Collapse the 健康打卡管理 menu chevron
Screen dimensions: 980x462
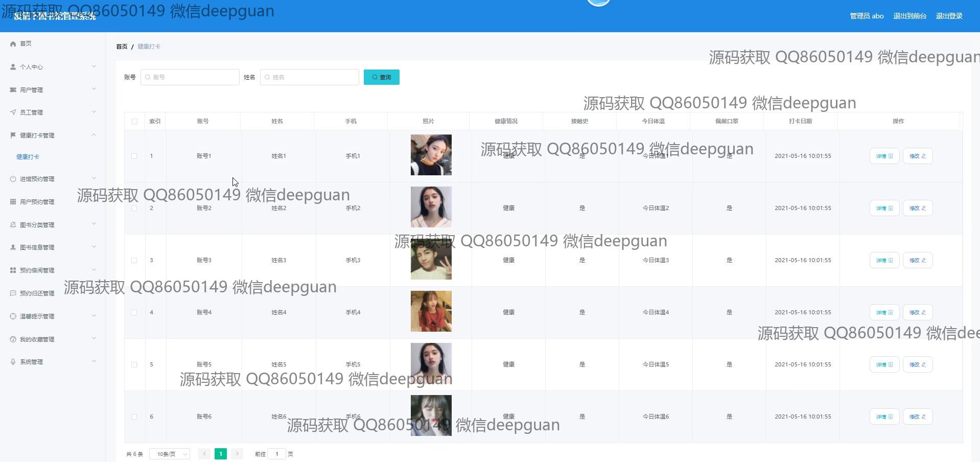tap(94, 135)
